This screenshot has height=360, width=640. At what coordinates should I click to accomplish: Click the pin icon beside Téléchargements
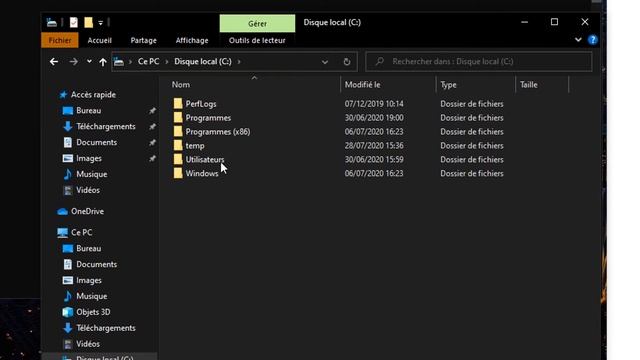point(152,127)
